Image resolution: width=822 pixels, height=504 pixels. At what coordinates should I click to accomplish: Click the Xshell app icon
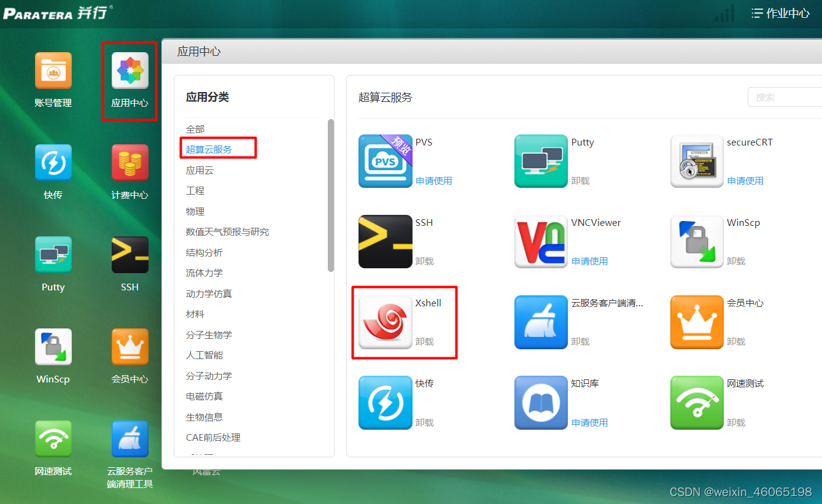pos(386,322)
